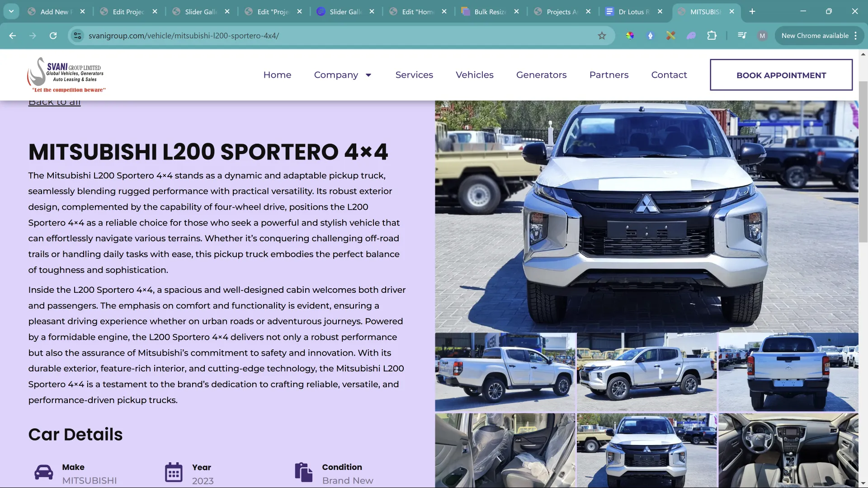Open the rear-view truck thumbnail
The image size is (868, 488).
coord(788,372)
